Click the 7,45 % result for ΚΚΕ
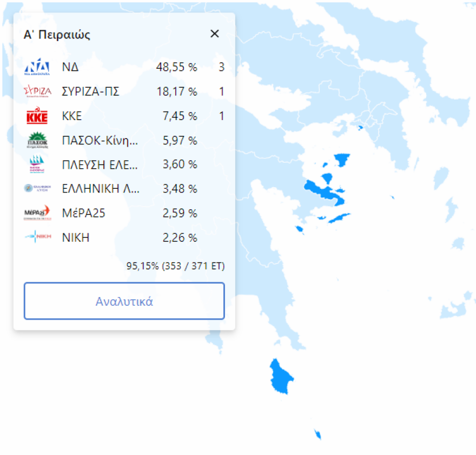 pyautogui.click(x=180, y=116)
